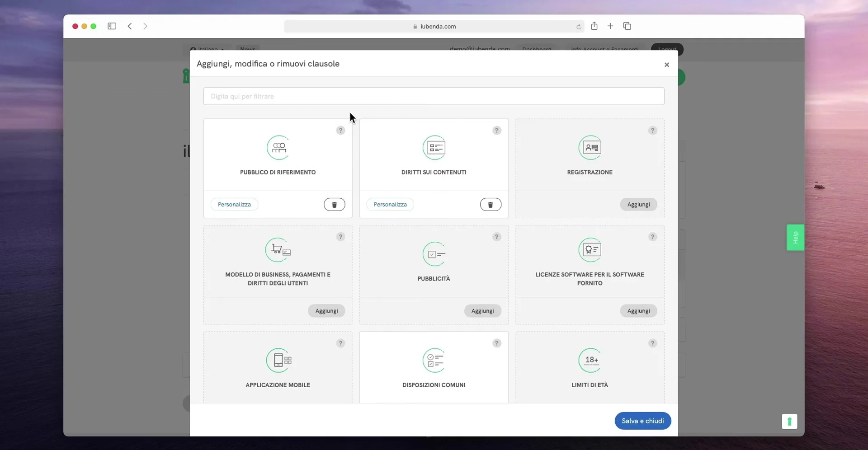Viewport: 868px width, 450px height.
Task: Focus the Digita qui per filtrare field
Action: [x=434, y=96]
